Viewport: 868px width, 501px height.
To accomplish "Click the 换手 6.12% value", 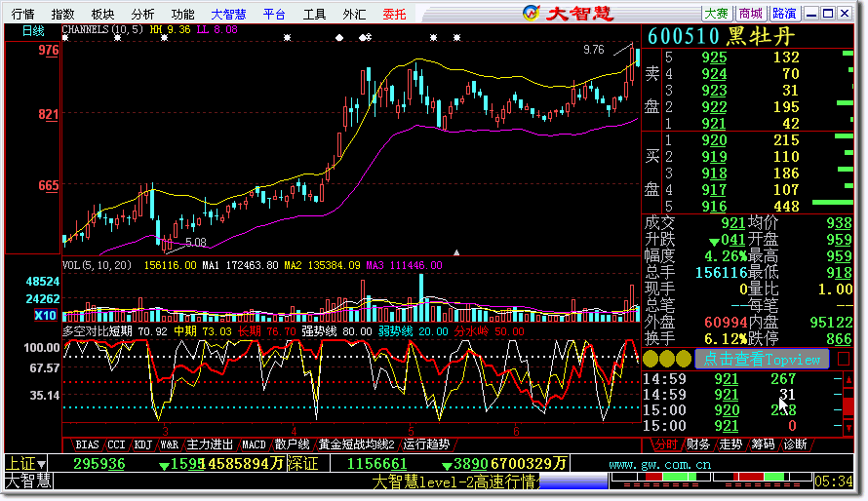I will pyautogui.click(x=726, y=338).
